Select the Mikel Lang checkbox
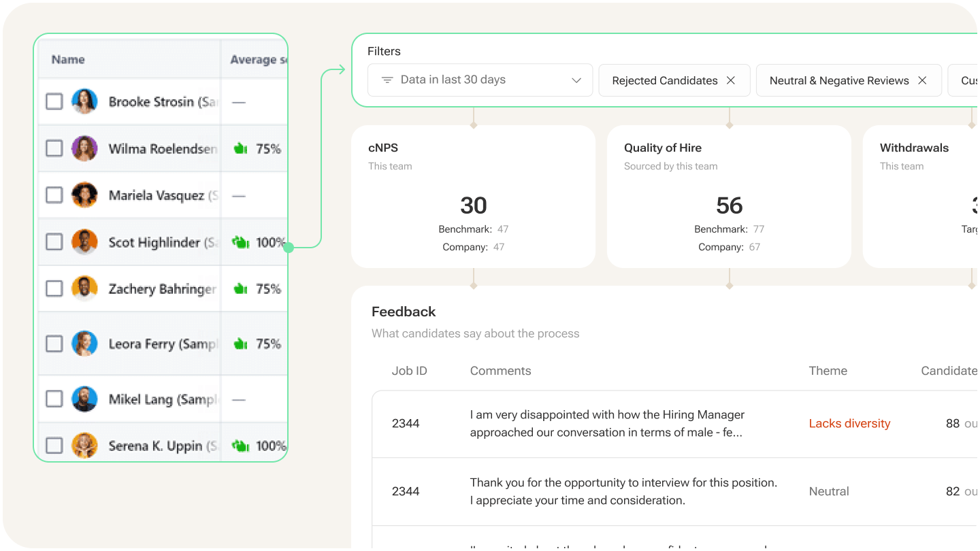980x551 pixels. (54, 399)
